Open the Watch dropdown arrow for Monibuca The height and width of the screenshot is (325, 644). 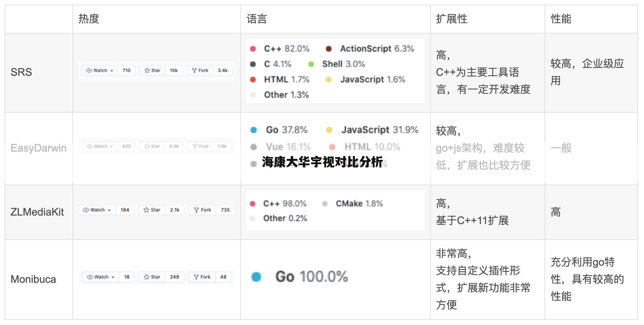pyautogui.click(x=113, y=278)
